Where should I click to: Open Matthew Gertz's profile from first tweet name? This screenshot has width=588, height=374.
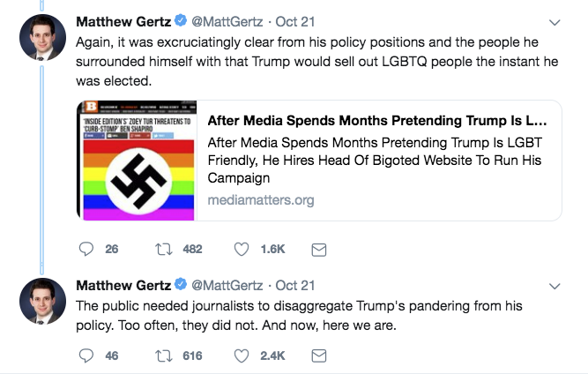point(123,21)
